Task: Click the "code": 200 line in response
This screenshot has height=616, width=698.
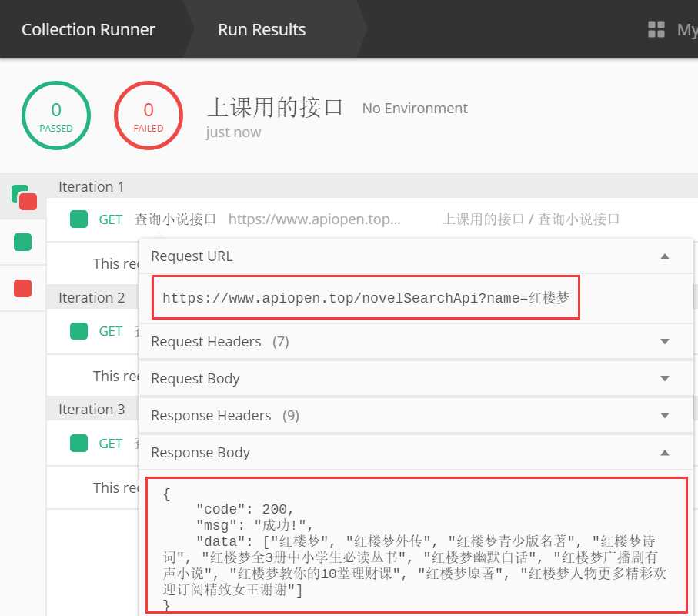Action: click(x=245, y=509)
